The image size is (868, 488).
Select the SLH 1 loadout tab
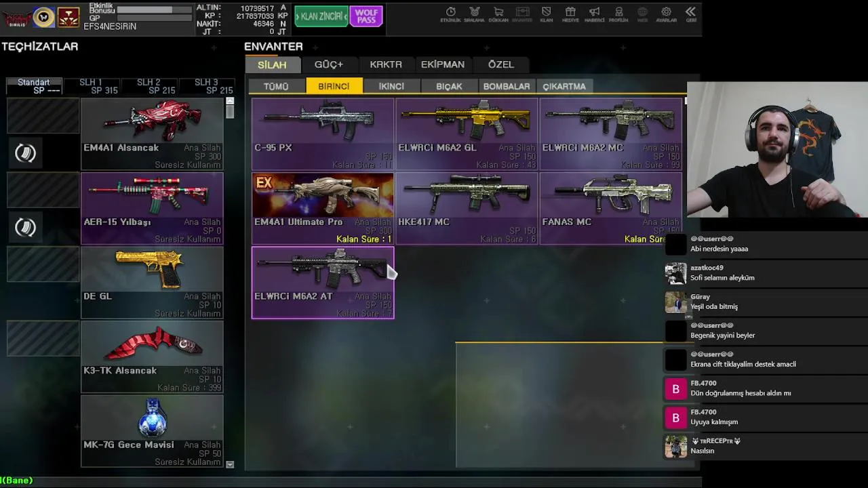point(92,86)
